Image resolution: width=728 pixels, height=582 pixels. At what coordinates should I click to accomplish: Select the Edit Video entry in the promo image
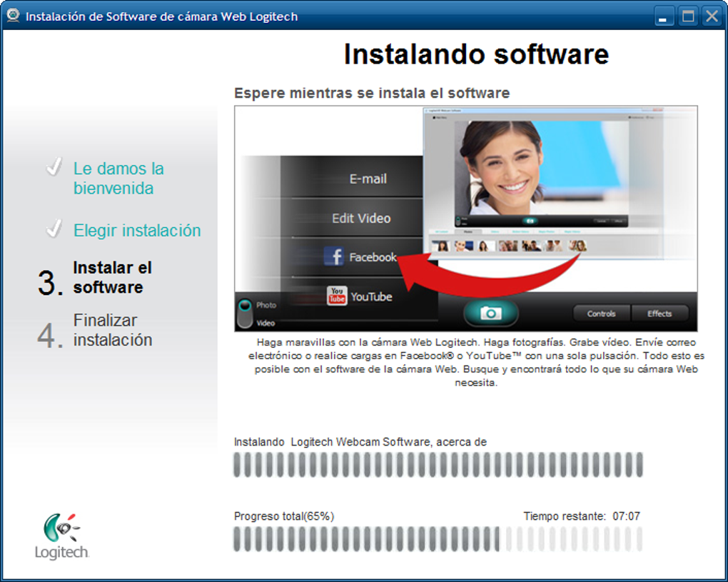[361, 218]
